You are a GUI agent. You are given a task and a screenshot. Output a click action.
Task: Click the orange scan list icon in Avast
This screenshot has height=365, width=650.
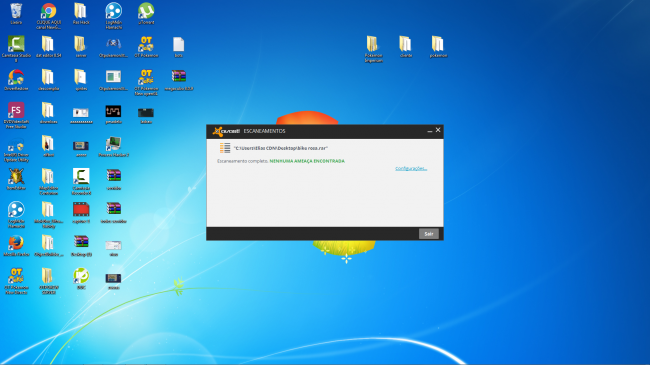pos(225,148)
